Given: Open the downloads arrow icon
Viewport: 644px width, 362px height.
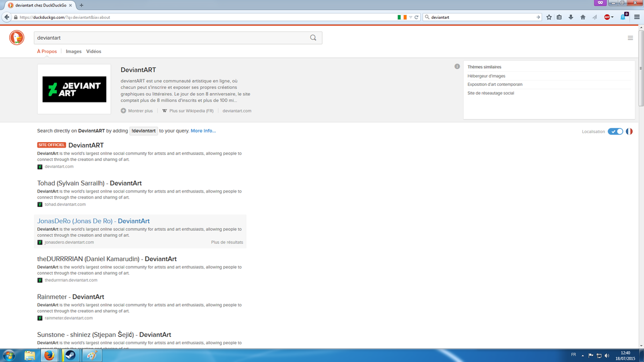Looking at the screenshot, I should click(x=571, y=17).
